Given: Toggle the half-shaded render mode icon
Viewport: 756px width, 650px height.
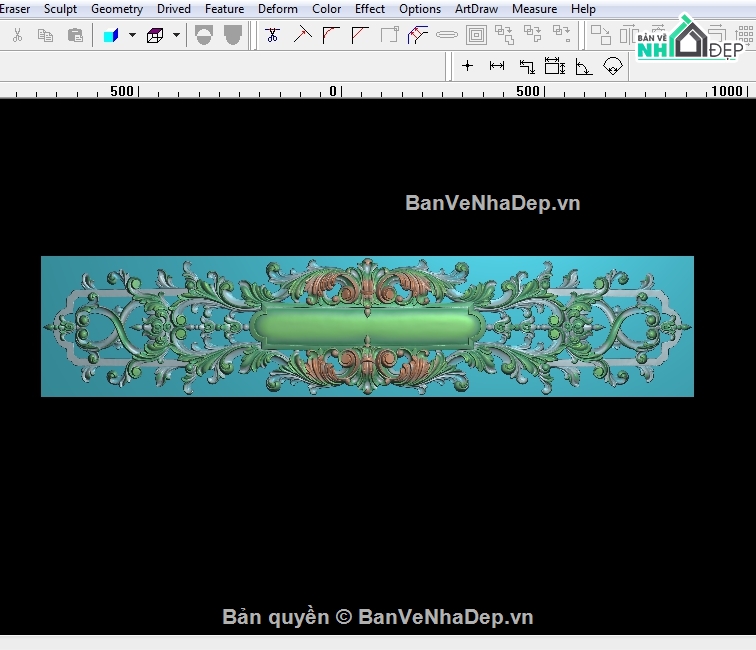Looking at the screenshot, I should (204, 35).
